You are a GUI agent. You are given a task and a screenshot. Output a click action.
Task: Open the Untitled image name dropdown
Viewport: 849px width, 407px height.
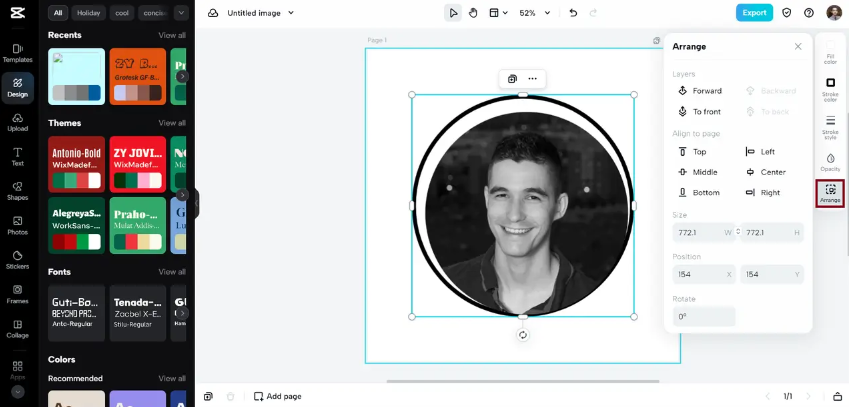[x=260, y=13]
